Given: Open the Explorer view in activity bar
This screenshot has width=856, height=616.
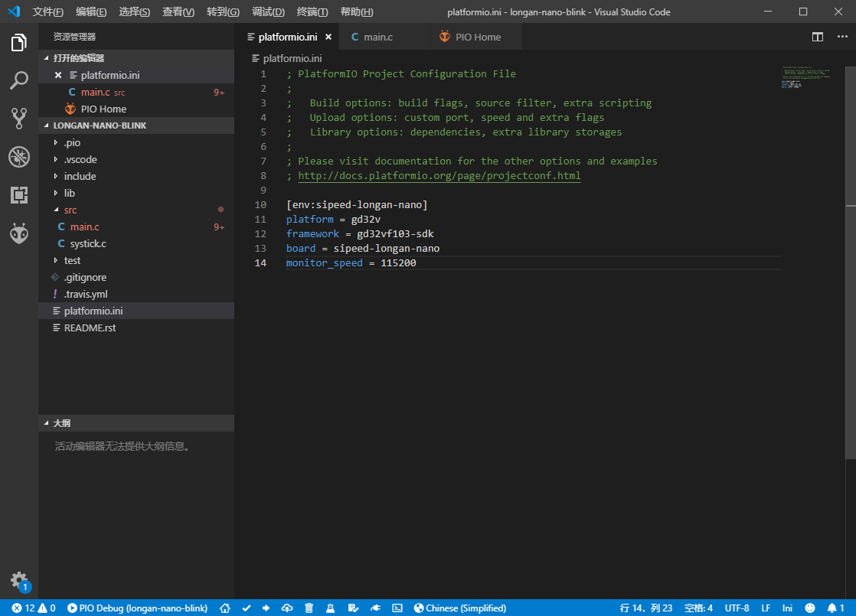Looking at the screenshot, I should [18, 43].
